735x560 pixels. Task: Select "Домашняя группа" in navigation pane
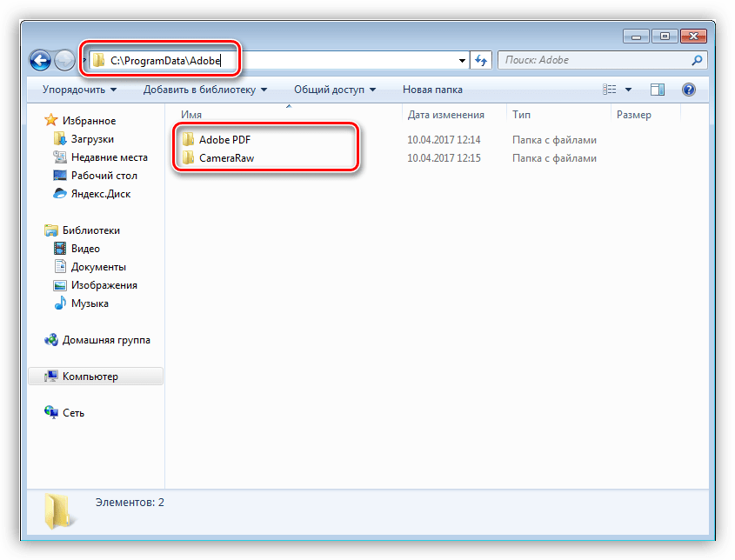(106, 340)
